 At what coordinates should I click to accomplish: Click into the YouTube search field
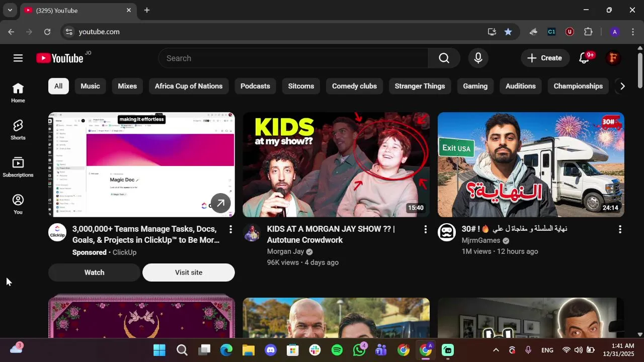(293, 58)
